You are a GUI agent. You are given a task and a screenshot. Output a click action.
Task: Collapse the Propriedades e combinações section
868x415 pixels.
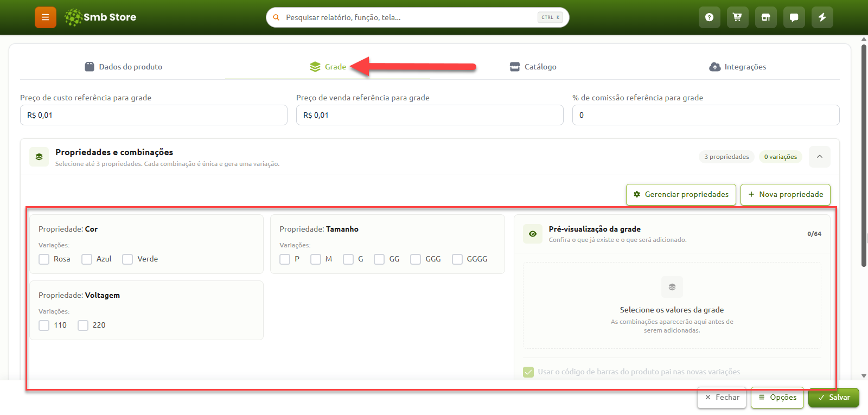[820, 157]
